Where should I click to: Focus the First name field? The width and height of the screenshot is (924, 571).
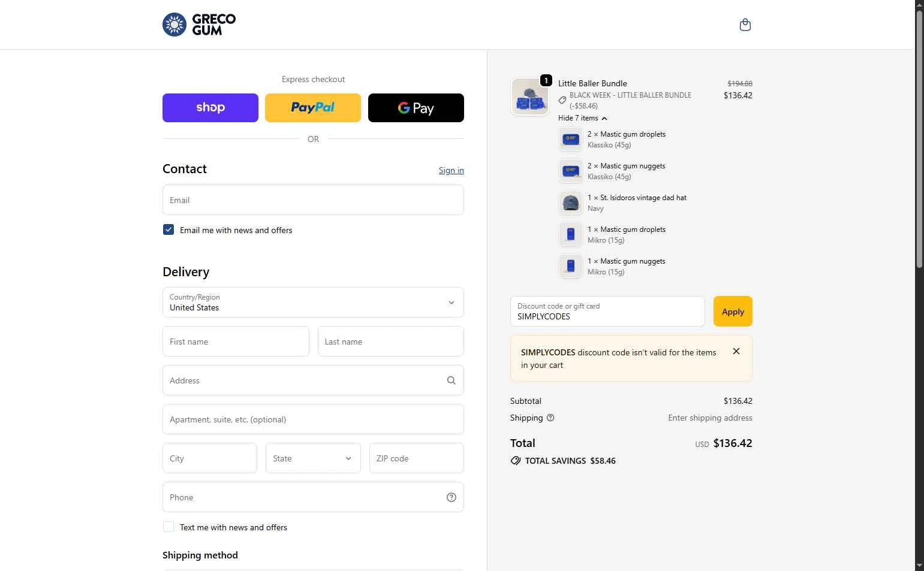pyautogui.click(x=236, y=342)
